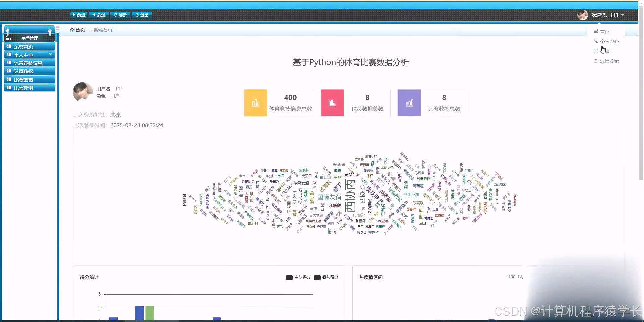Click the red 球员数据总数 chart icon
The width and height of the screenshot is (644, 322).
point(332,103)
